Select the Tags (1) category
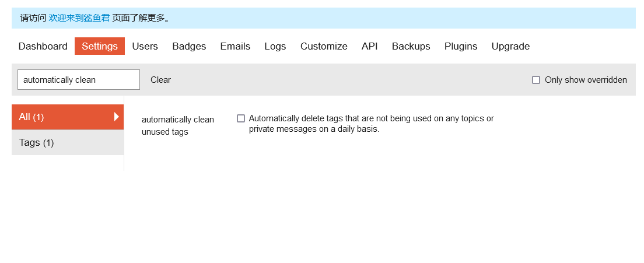This screenshot has width=644, height=263. (68, 142)
